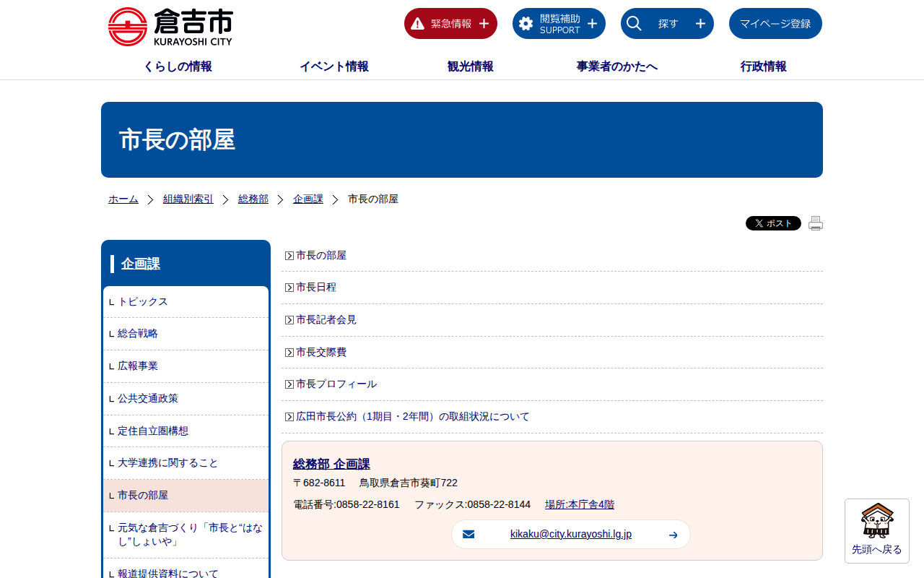The width and height of the screenshot is (924, 578).
Task: Click the mascot 先頭へ戻る button
Action: click(877, 531)
